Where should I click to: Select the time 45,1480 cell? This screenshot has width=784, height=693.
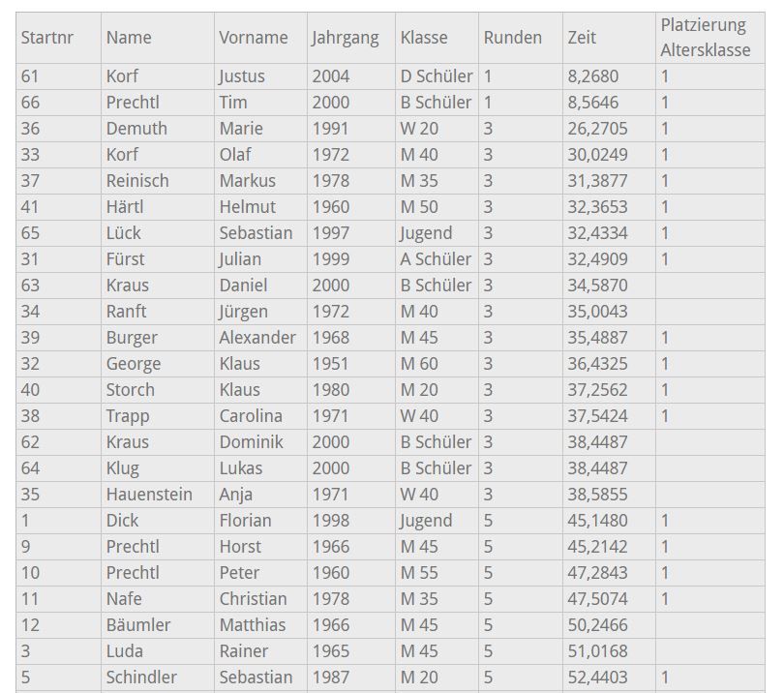[x=598, y=521]
